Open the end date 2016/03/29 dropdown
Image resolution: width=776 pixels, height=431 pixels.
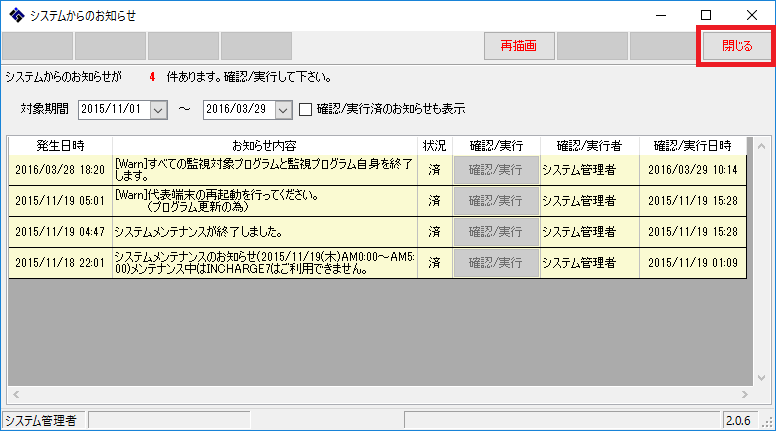[x=283, y=110]
